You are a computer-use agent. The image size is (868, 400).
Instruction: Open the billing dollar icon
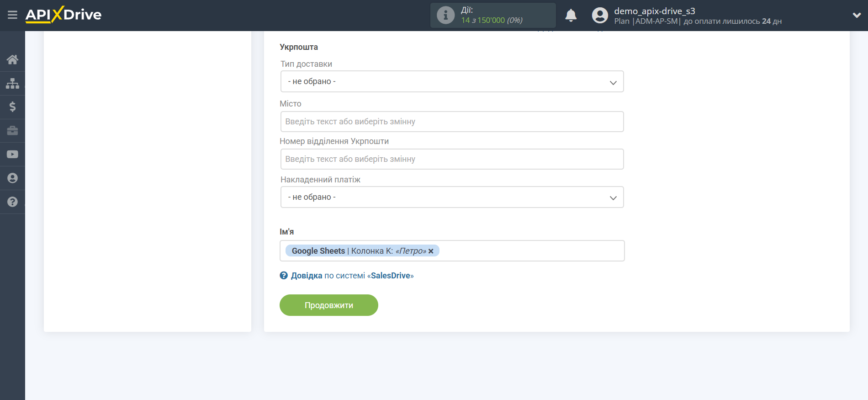pos(12,107)
